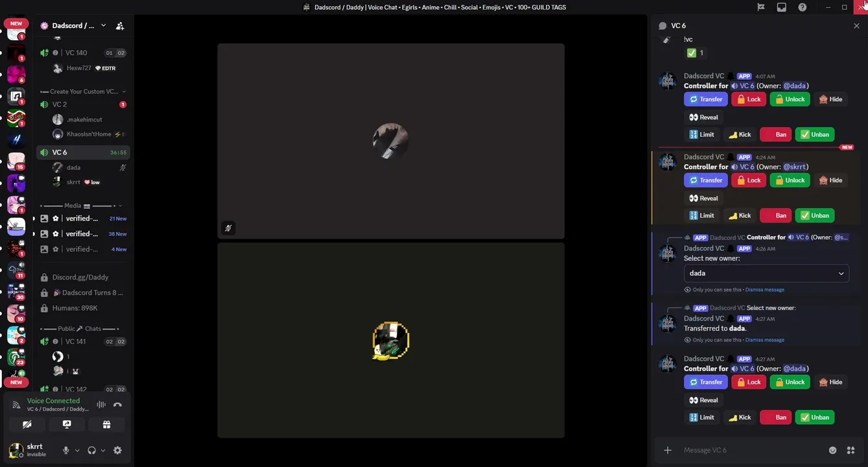Open the Select new owner dropdown

(766, 273)
